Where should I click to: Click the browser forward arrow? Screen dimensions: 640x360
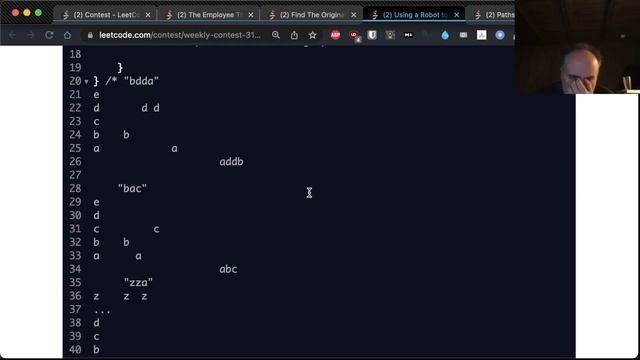click(31, 35)
